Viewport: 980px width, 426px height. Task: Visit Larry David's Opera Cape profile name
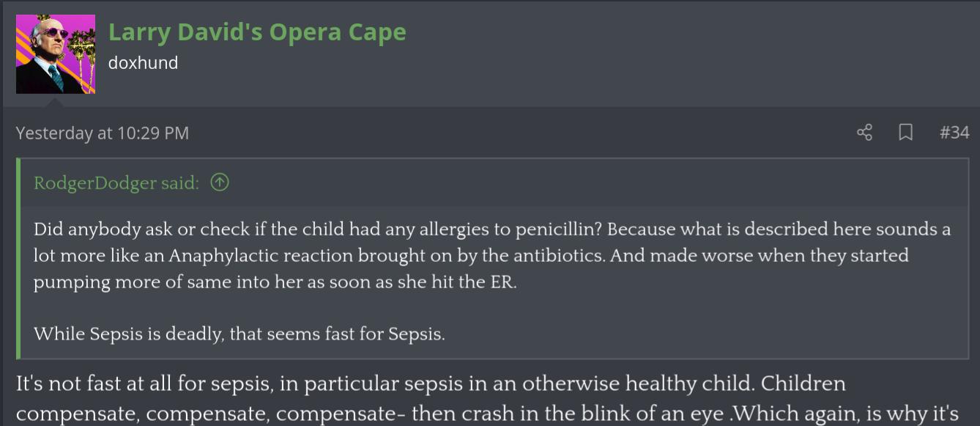(x=257, y=32)
